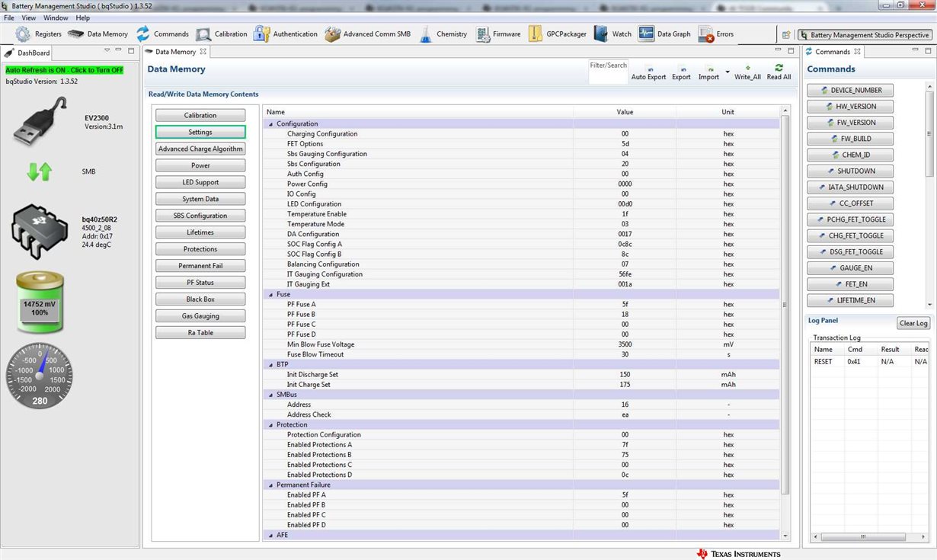The image size is (937, 560).
Task: Open the Help menu
Action: (83, 18)
